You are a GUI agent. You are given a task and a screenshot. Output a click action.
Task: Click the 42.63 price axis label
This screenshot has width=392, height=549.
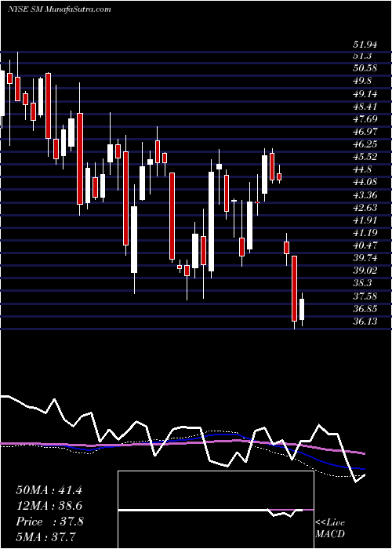[365, 208]
